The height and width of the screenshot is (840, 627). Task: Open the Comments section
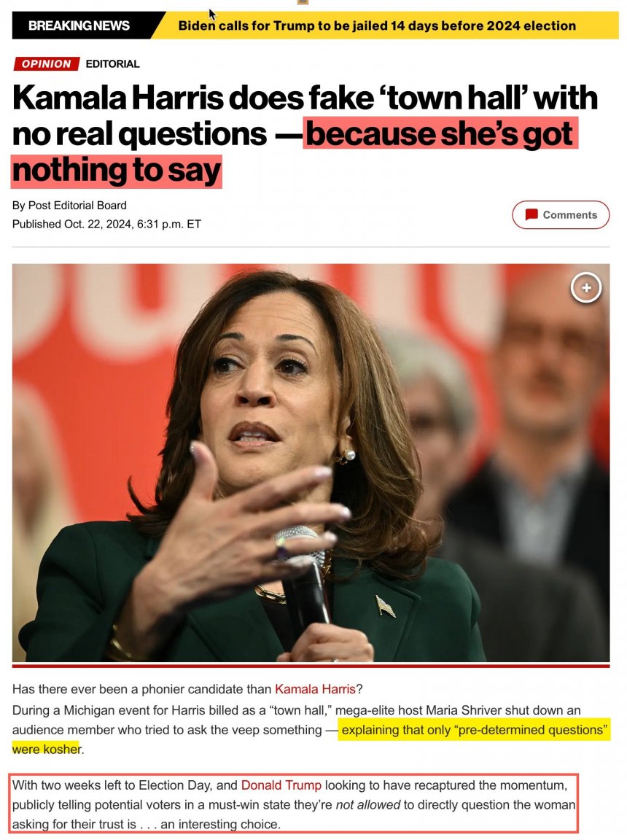coord(561,215)
